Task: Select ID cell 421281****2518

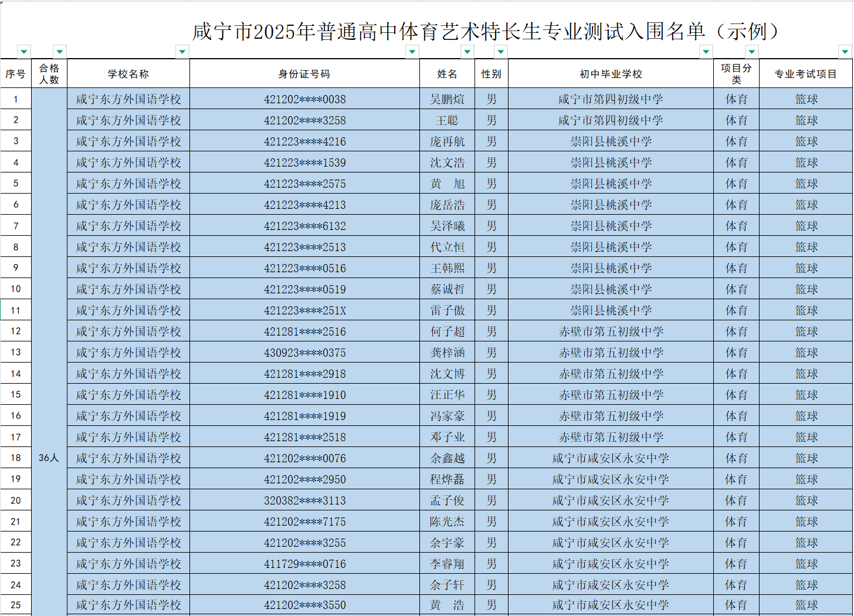Action: point(304,437)
